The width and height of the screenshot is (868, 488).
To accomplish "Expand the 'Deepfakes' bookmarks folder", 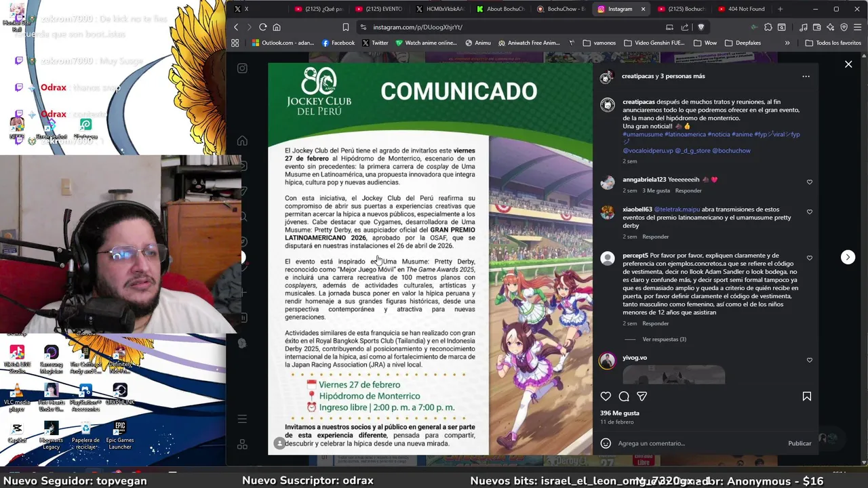I will pos(743,43).
